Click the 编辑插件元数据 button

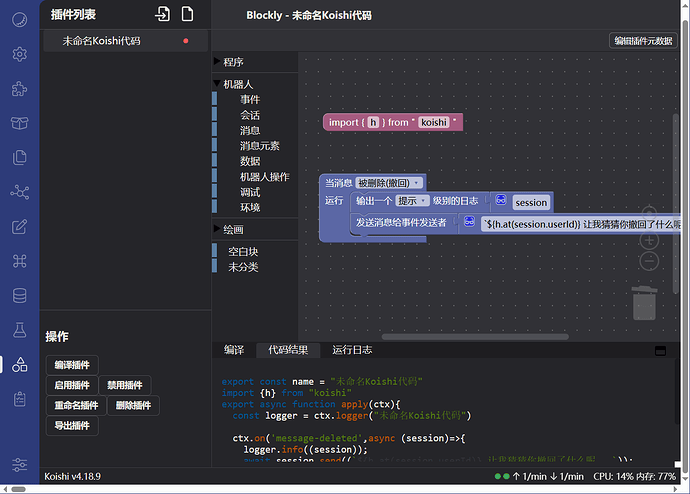pyautogui.click(x=643, y=41)
